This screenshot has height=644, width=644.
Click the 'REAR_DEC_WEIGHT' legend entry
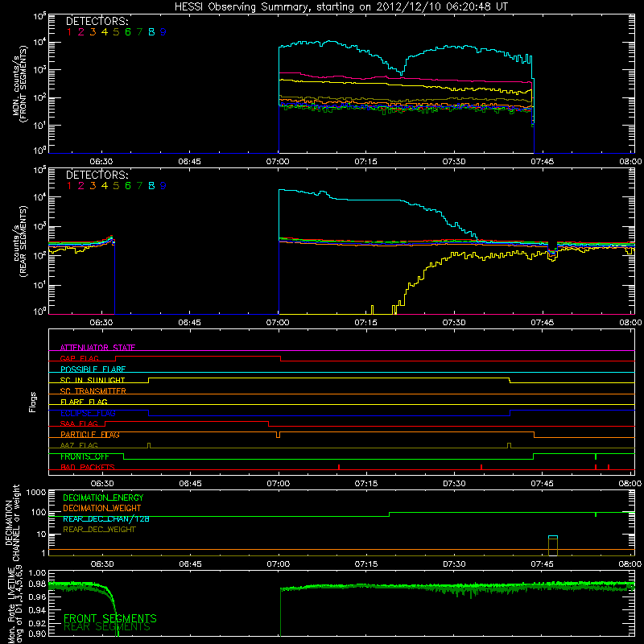click(99, 530)
